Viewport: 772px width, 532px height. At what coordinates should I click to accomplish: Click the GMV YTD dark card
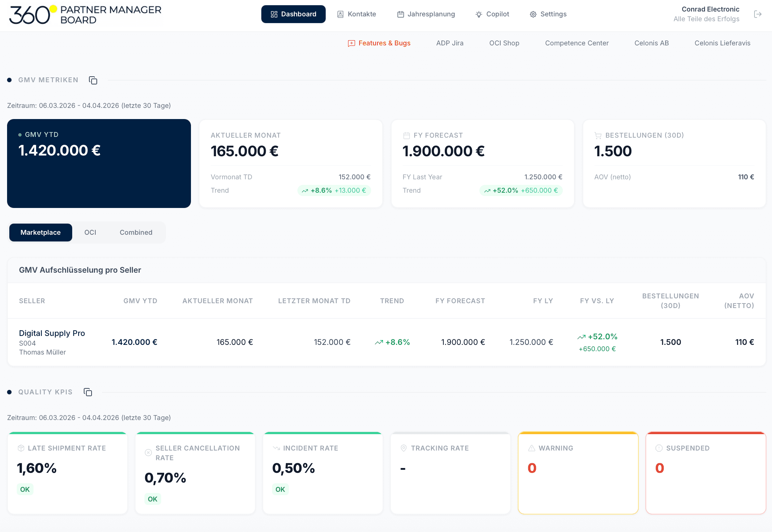(99, 163)
